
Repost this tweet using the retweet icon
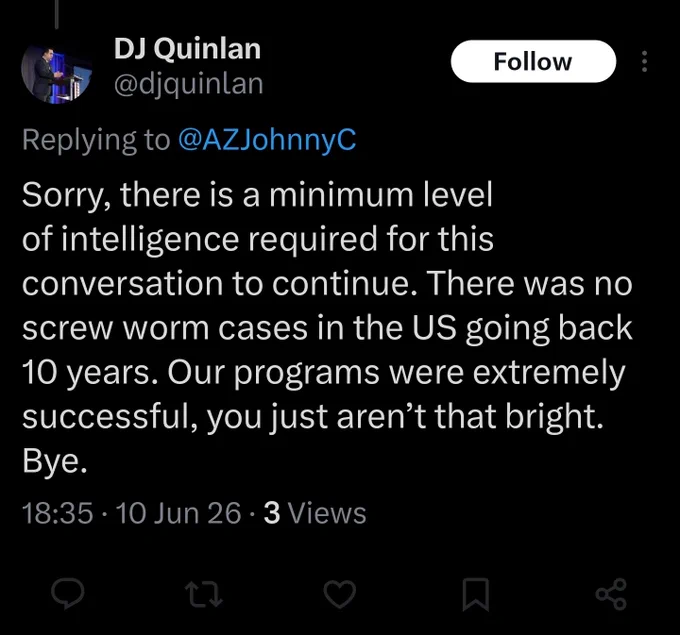click(204, 595)
